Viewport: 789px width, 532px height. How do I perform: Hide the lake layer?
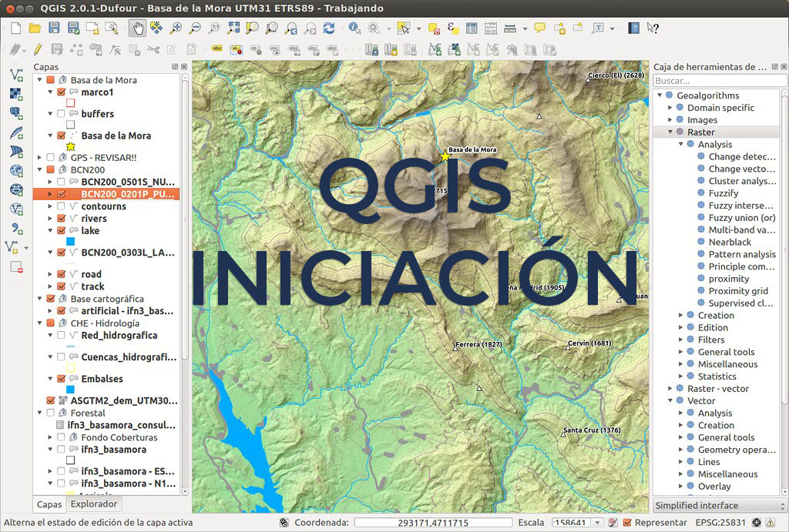tap(62, 230)
